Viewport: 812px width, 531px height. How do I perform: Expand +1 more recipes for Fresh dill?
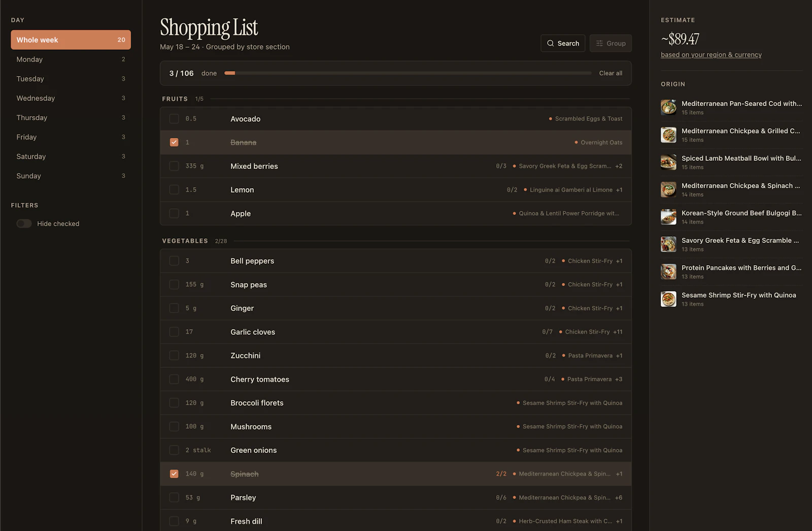(619, 521)
